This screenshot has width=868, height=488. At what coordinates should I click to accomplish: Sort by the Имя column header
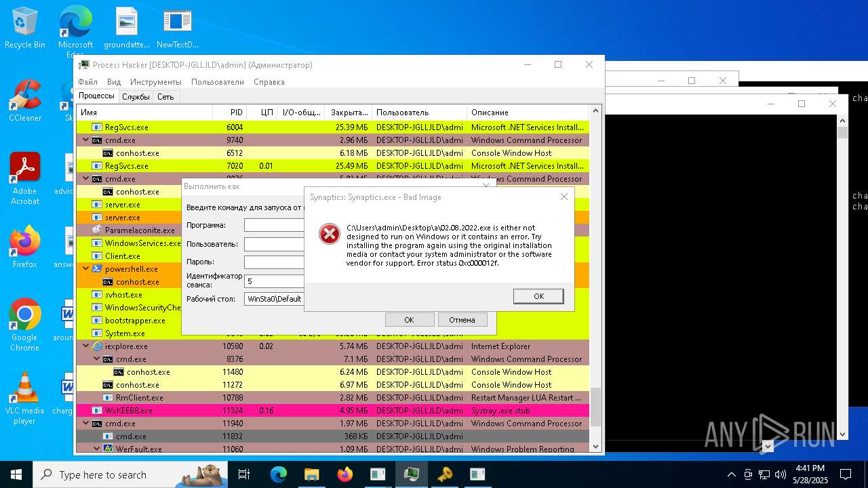tap(144, 113)
